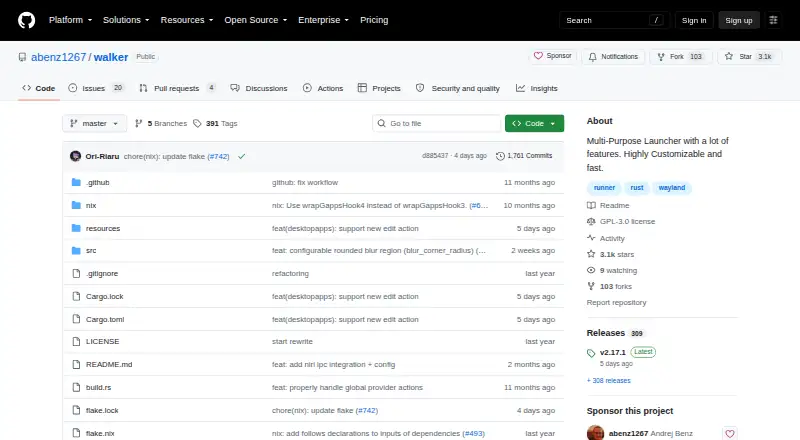Open Cargo.lock file

point(105,297)
